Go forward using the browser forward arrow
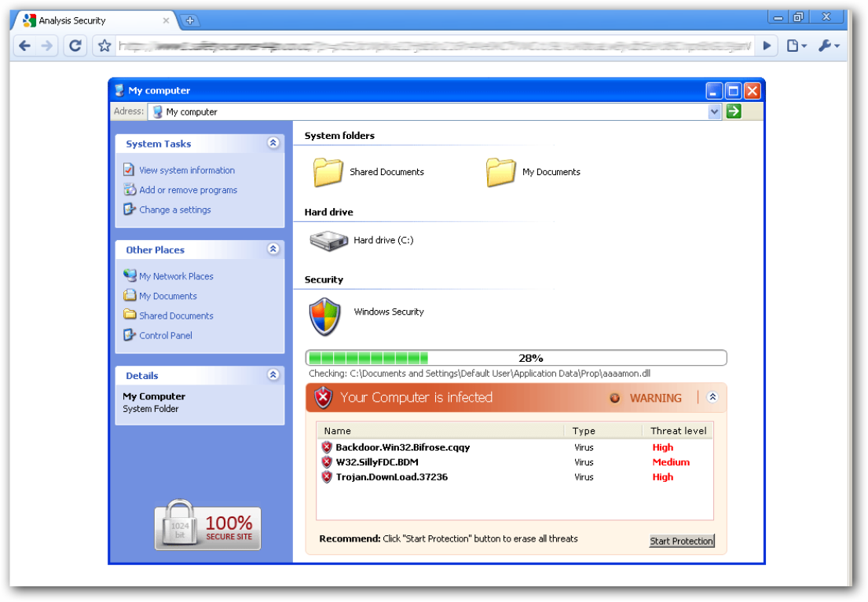 47,46
